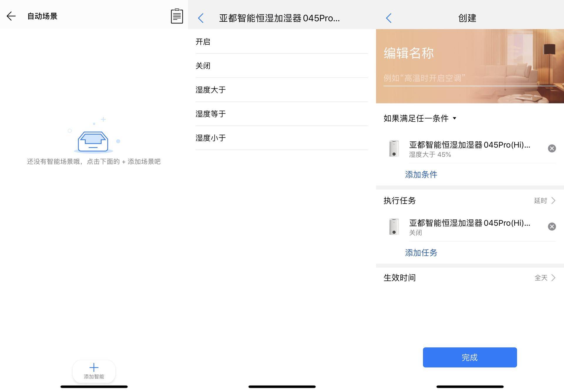Viewport: 564px width, 392px height.
Task: Click the back arrow on 自动场景 page
Action: click(11, 16)
